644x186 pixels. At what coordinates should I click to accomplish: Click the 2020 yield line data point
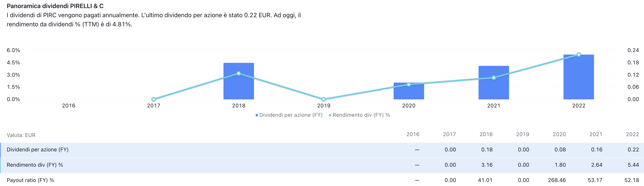pos(409,85)
